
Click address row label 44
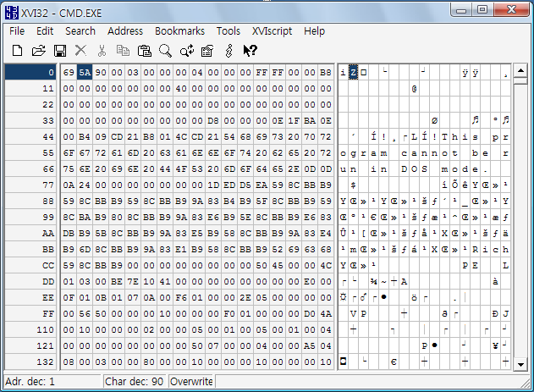point(30,137)
